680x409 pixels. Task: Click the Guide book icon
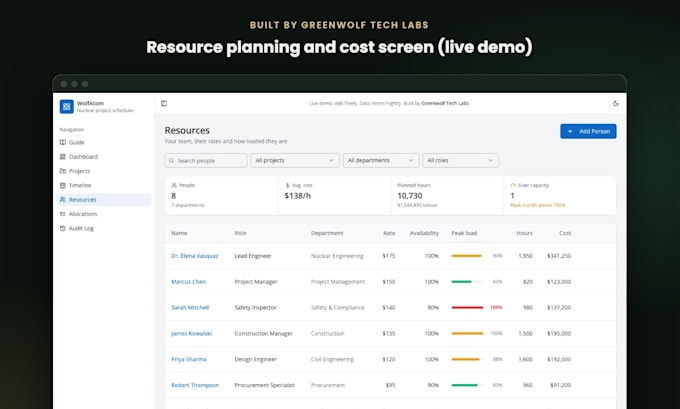tap(63, 142)
